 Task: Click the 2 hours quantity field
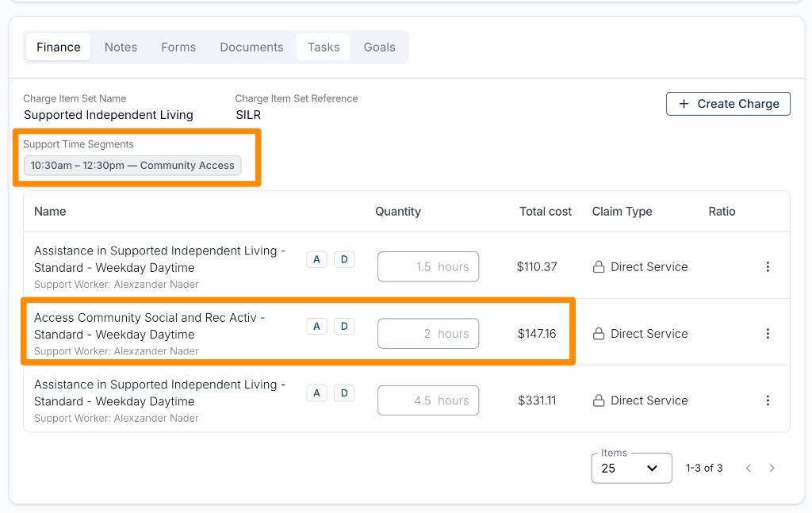(x=428, y=333)
